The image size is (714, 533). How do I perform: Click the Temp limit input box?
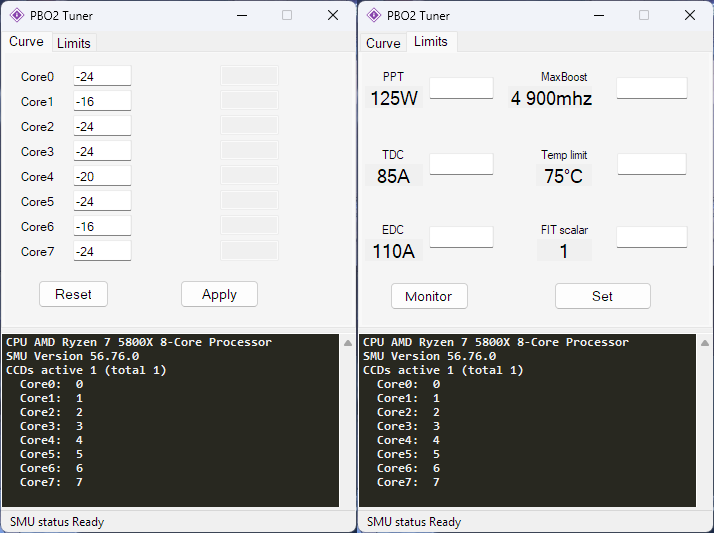click(651, 164)
